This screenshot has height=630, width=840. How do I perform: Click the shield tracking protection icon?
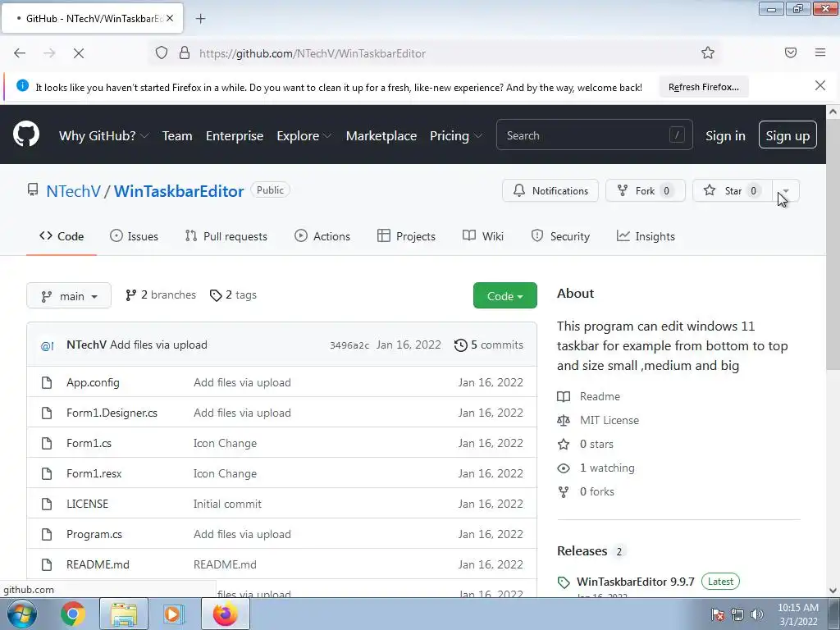(x=162, y=53)
